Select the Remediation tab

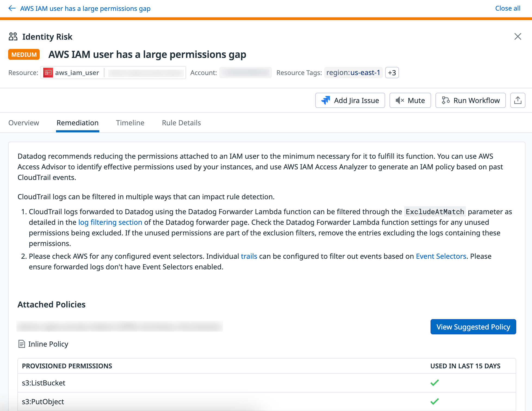coord(78,123)
